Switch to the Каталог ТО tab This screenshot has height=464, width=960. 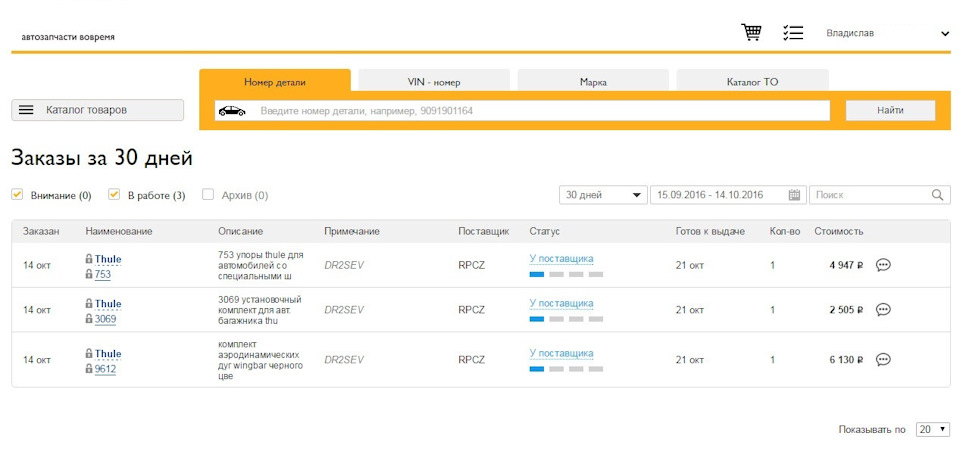coord(752,82)
